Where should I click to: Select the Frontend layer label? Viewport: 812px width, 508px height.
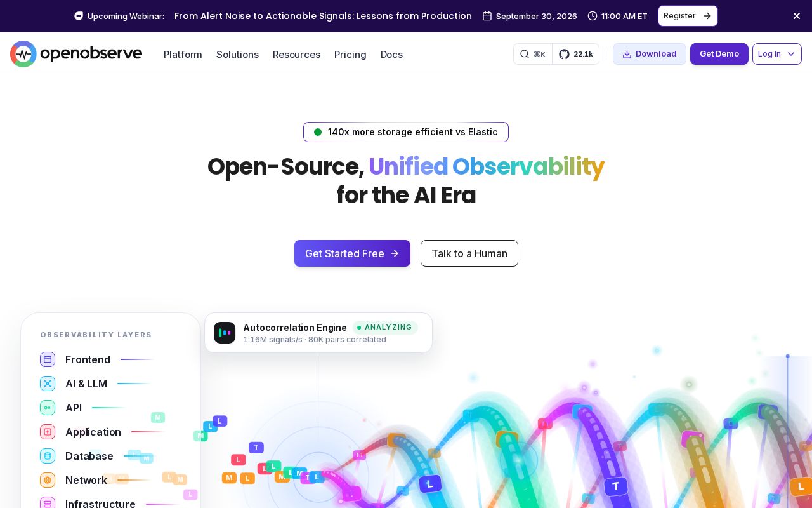(x=88, y=359)
